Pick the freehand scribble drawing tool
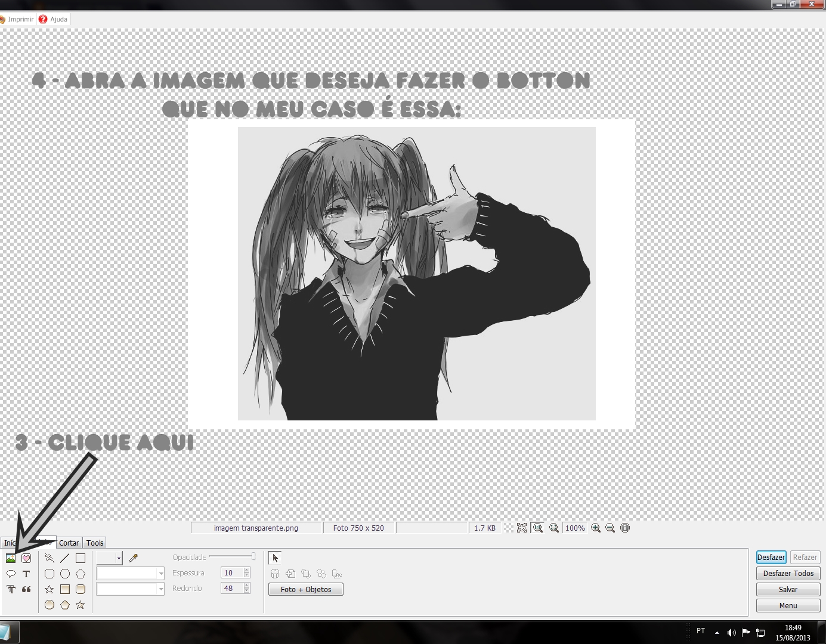 coord(50,558)
